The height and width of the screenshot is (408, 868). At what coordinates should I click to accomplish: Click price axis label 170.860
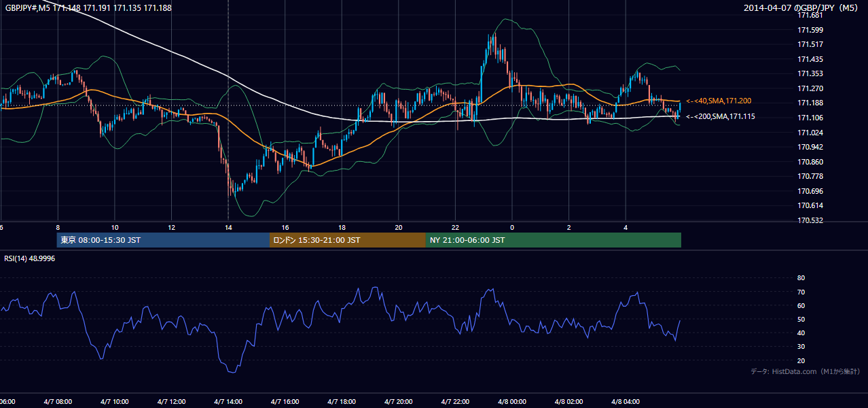coord(811,162)
